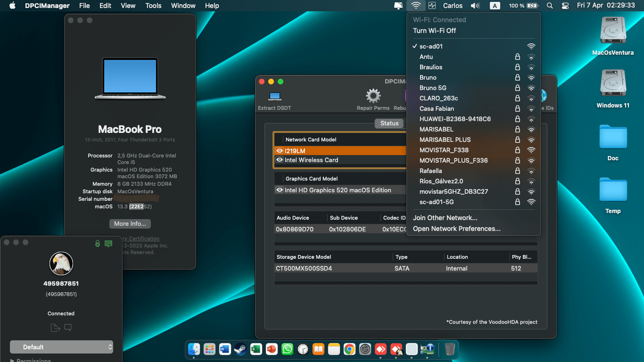Click the MacBook Pro laptop image

pos(130,78)
